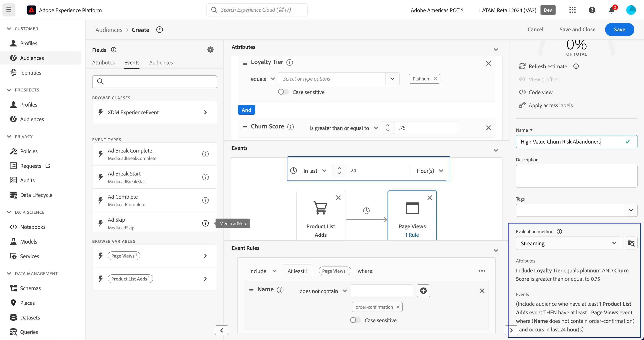Screen dimensions: 644x340
Task: Open the equals operator dropdown
Action: pyautogui.click(x=263, y=79)
